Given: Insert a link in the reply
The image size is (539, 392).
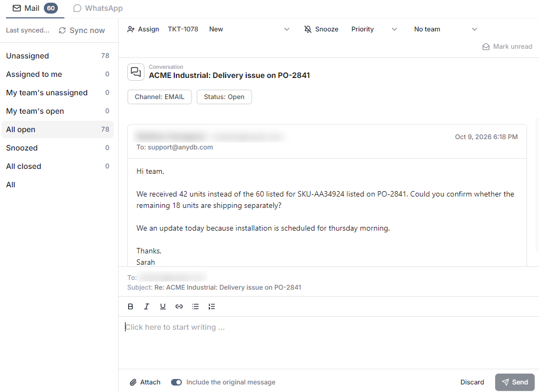Looking at the screenshot, I should [x=179, y=306].
